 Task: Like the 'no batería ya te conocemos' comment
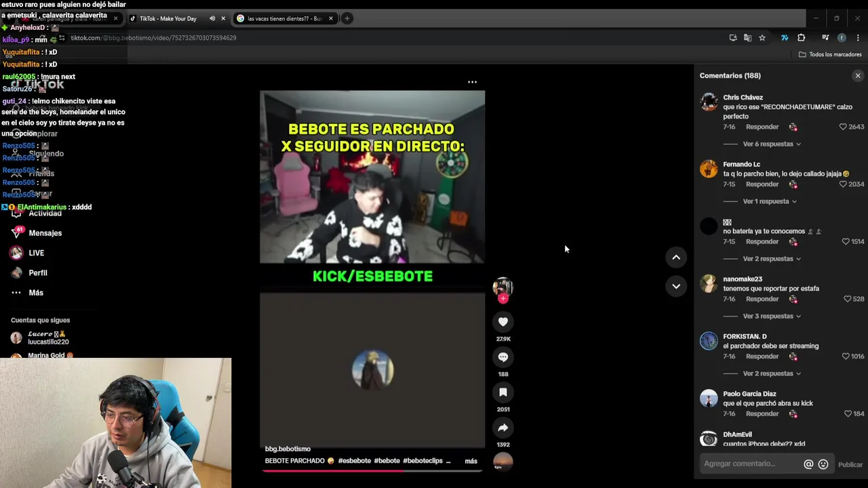[845, 241]
